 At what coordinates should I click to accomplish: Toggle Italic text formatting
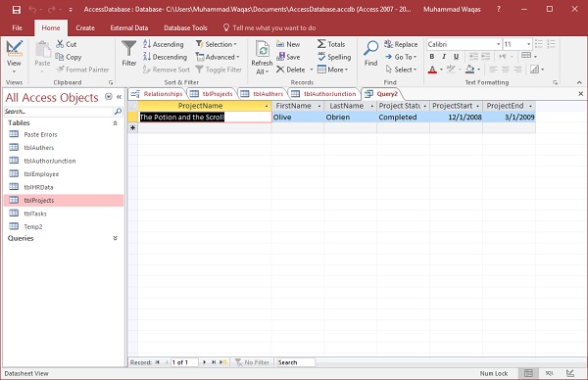(444, 57)
